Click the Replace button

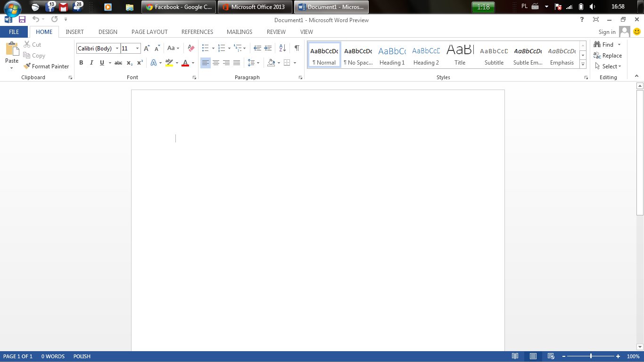click(x=608, y=56)
